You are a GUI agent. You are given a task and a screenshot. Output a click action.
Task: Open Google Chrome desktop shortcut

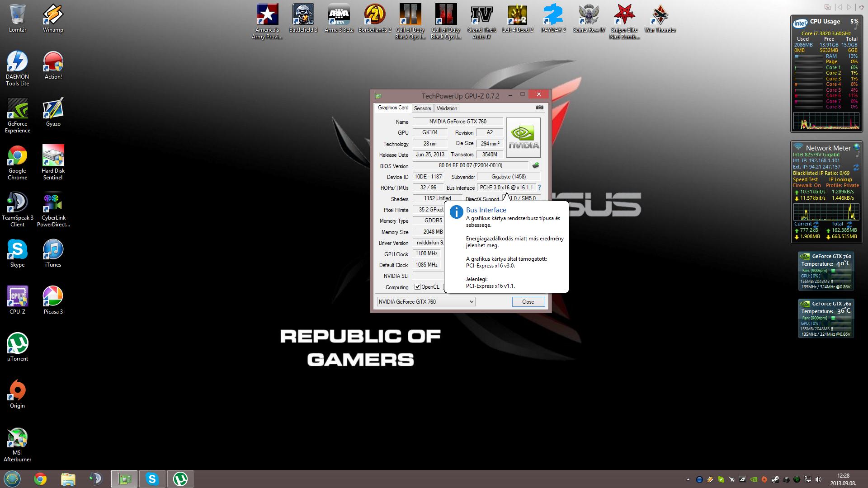pos(17,163)
